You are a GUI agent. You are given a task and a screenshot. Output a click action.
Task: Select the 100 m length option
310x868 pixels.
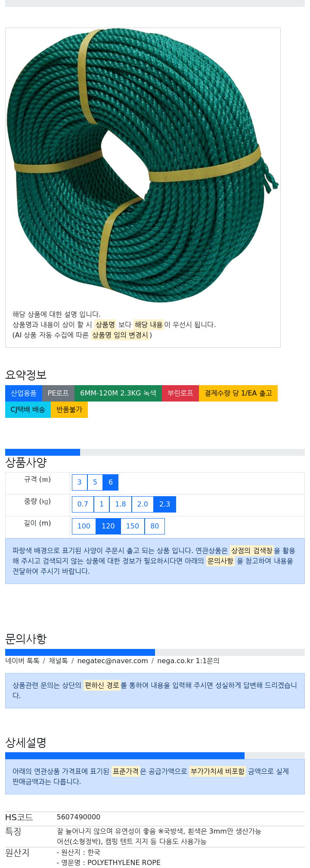click(x=84, y=526)
